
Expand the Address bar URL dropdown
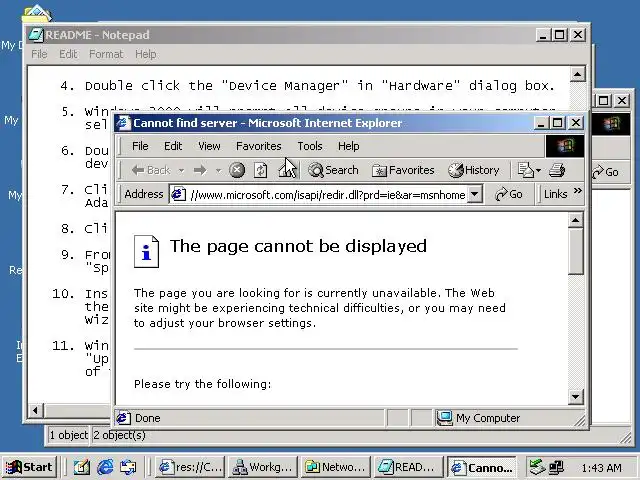[x=474, y=194]
